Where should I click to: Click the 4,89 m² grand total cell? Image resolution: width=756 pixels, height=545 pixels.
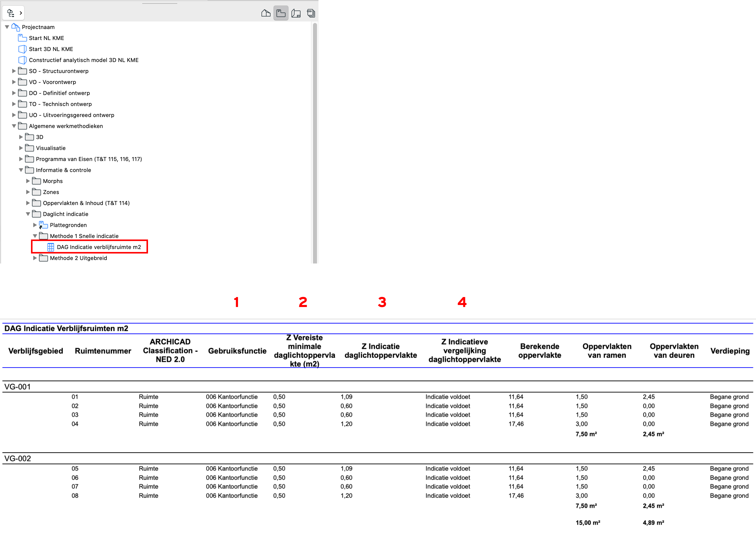point(653,523)
